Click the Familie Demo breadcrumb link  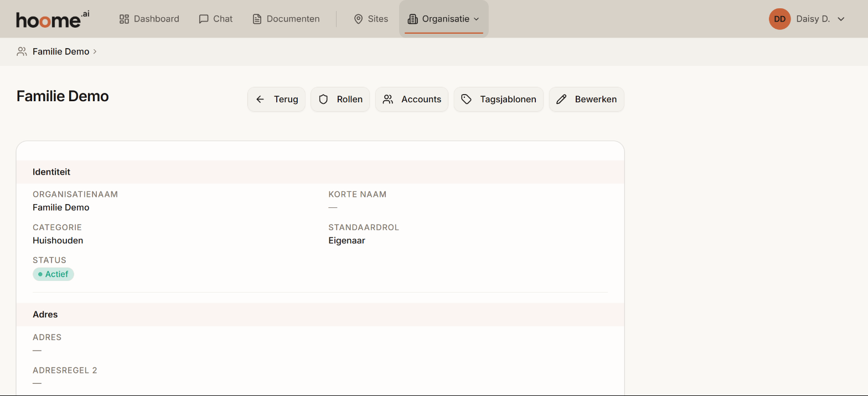click(x=61, y=51)
